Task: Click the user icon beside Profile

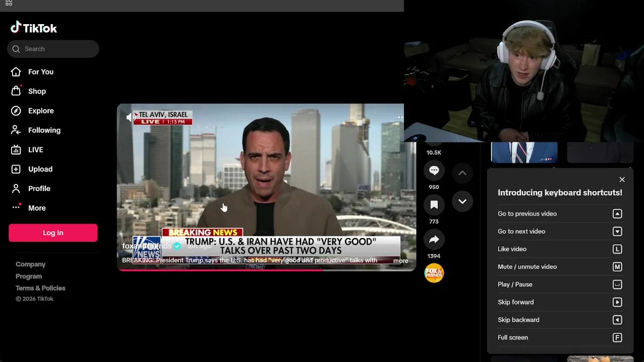Action: point(16,189)
